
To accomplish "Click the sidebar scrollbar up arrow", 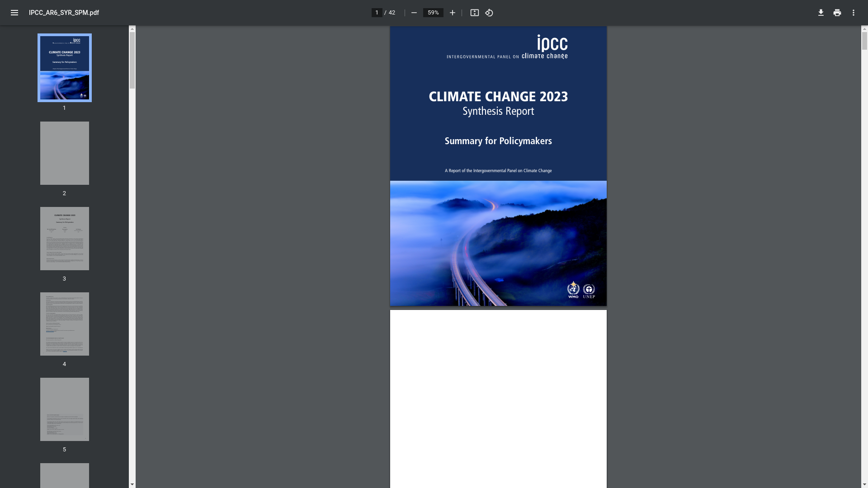I will click(132, 29).
